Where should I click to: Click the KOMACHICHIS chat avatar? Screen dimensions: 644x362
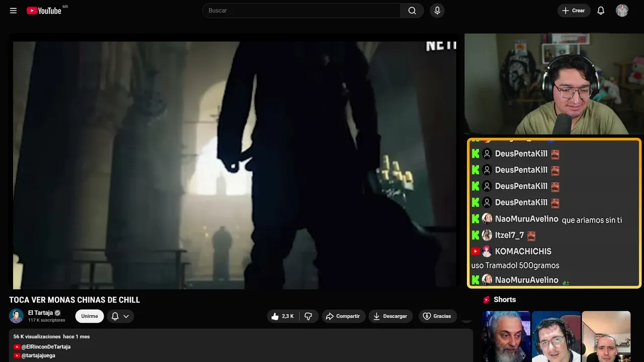(487, 251)
